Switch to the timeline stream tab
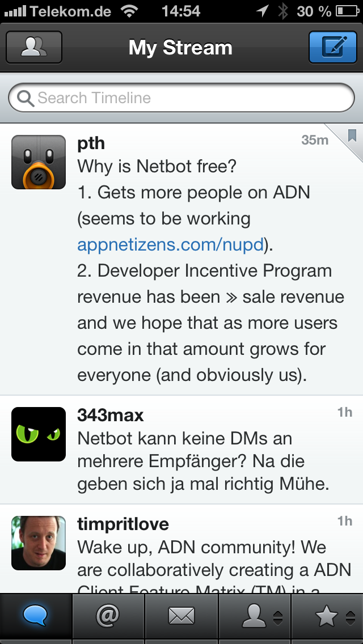The image size is (363, 644). click(36, 616)
